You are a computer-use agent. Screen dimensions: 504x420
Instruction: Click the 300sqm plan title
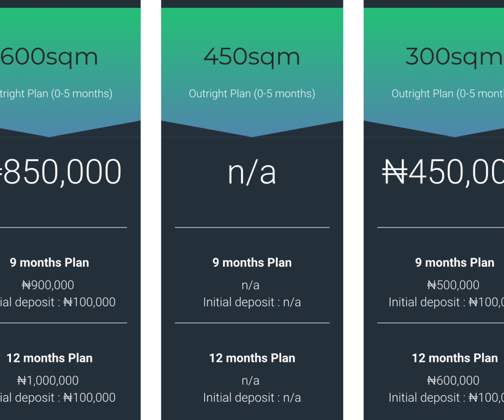point(454,57)
